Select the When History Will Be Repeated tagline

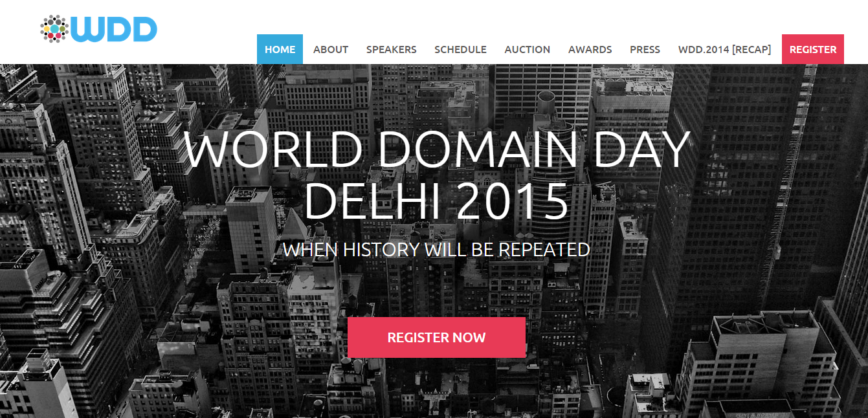click(436, 250)
